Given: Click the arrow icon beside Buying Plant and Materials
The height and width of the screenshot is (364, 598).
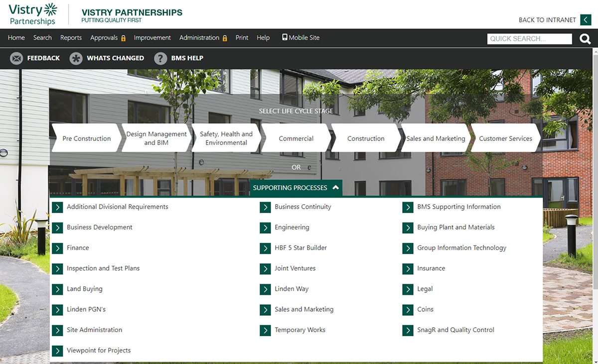Looking at the screenshot, I should pyautogui.click(x=408, y=228).
